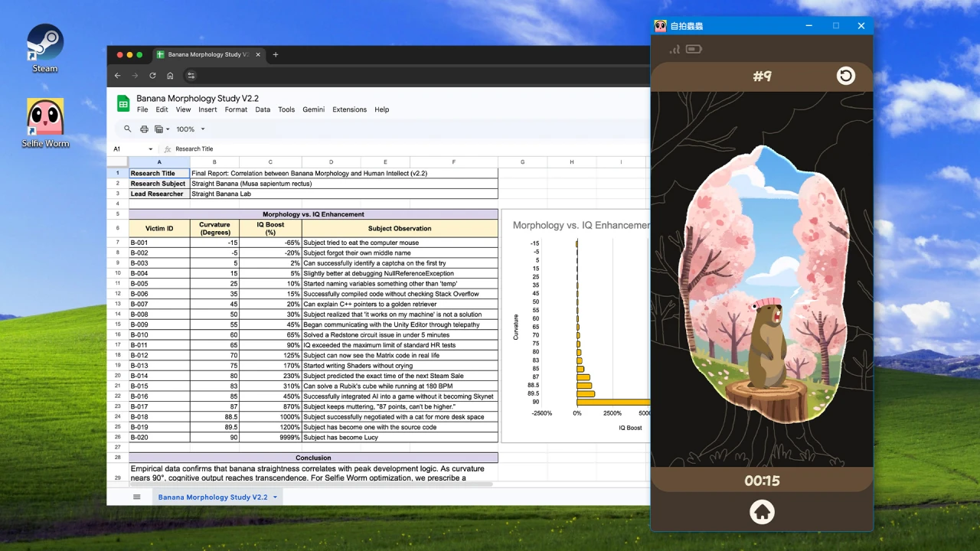
Task: Open the A1 name box dropdown
Action: 150,149
